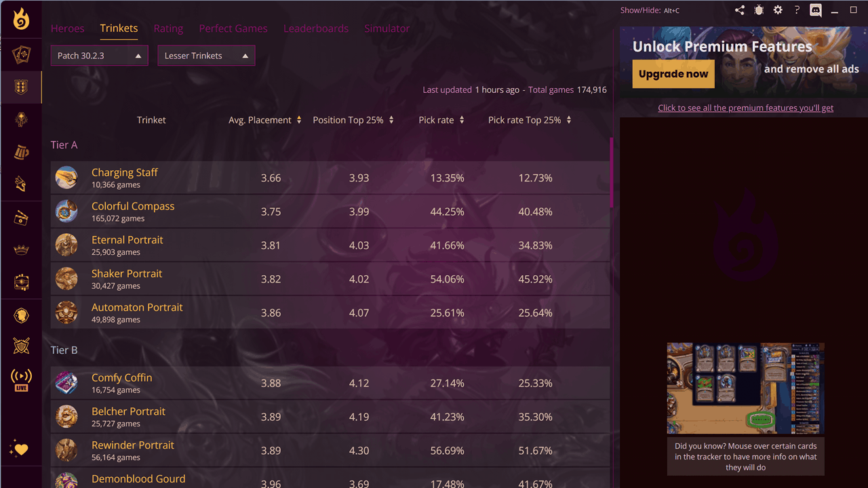868x488 pixels.
Task: Select the Charging Staff trinket row
Action: (330, 178)
